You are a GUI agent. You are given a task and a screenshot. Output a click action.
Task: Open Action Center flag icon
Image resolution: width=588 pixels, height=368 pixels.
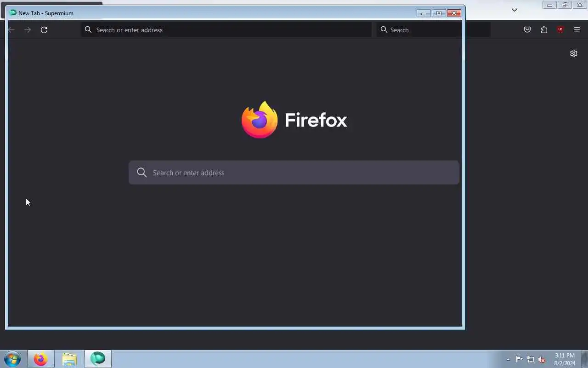[x=519, y=359]
